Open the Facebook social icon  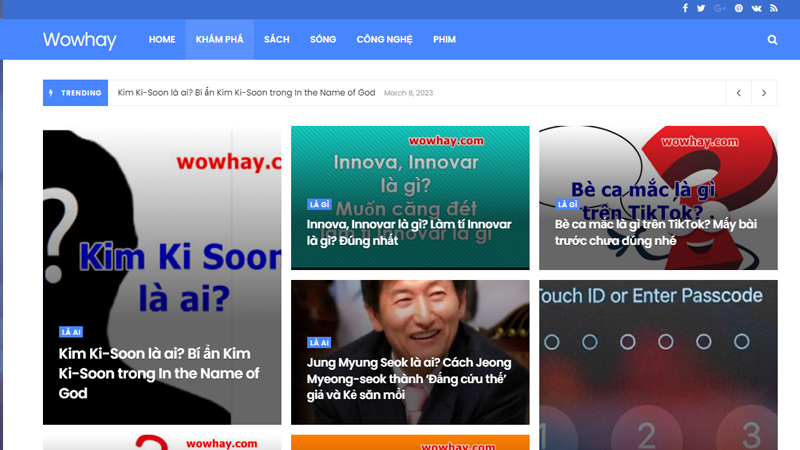(685, 8)
